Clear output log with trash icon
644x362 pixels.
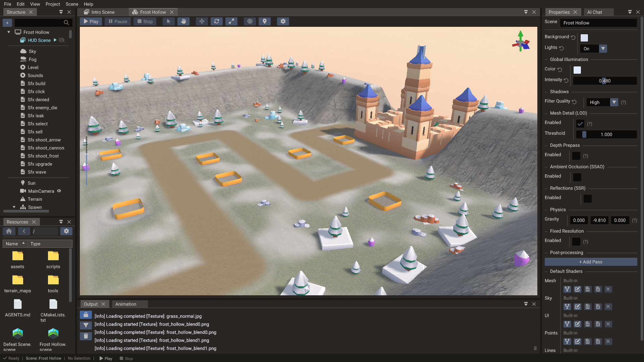click(x=86, y=336)
